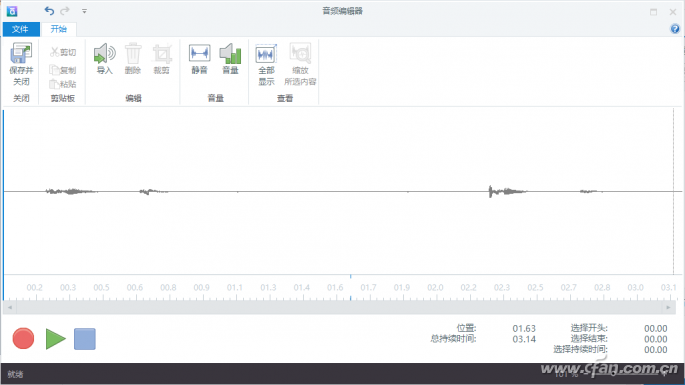Click the waveform burst near 02.3
The height and width of the screenshot is (385, 685).
(507, 191)
